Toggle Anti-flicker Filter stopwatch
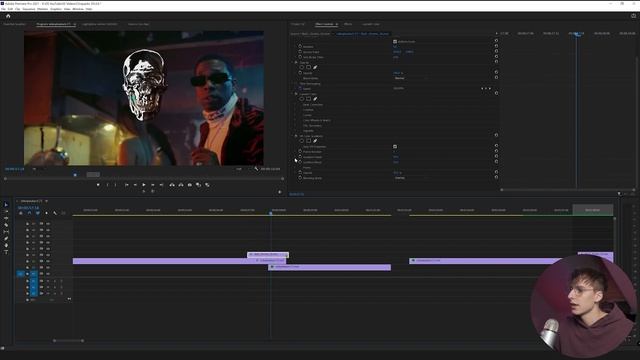Viewport: 640px width, 360px height. click(300, 57)
